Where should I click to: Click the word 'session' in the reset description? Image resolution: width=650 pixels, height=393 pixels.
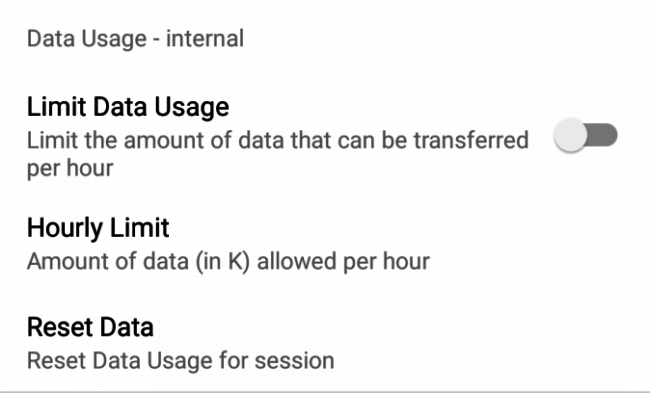[x=294, y=361]
